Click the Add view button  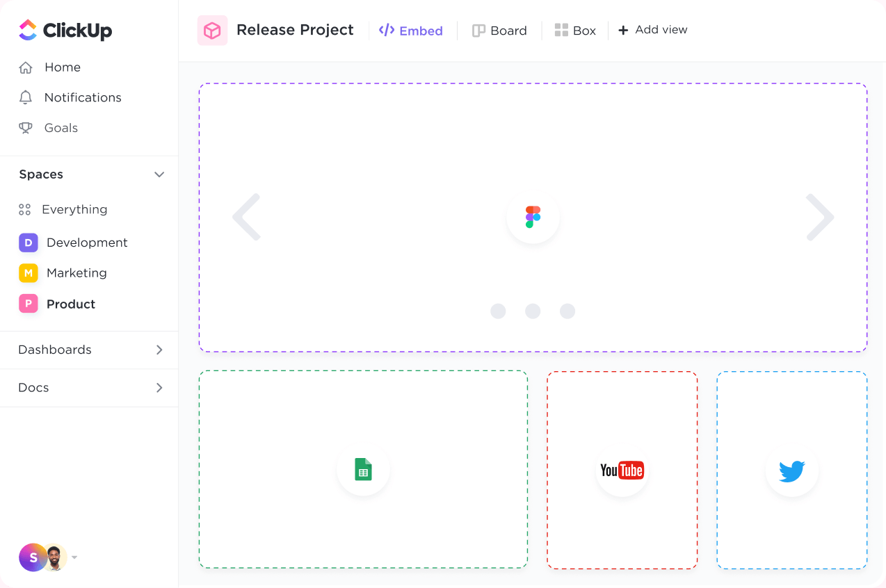click(x=652, y=30)
